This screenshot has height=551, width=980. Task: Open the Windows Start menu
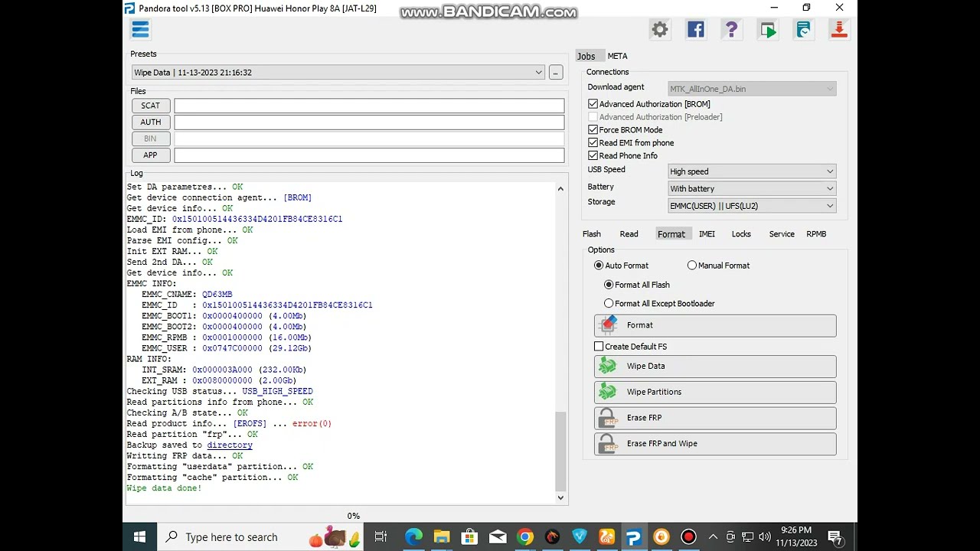point(140,536)
